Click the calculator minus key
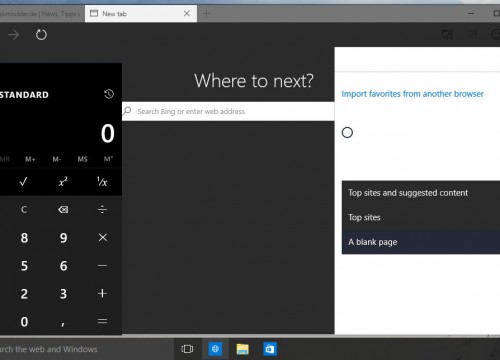 (102, 266)
